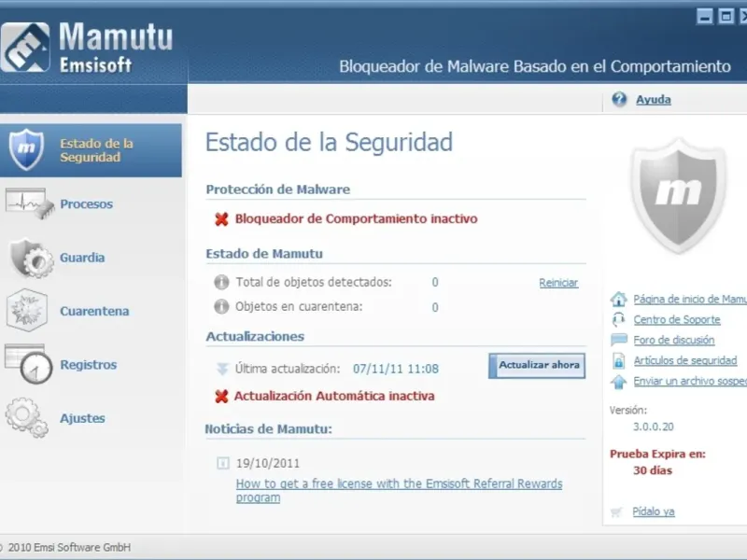The width and height of the screenshot is (747, 560).
Task: Click the speech bubble icon for Foro
Action: click(x=619, y=340)
